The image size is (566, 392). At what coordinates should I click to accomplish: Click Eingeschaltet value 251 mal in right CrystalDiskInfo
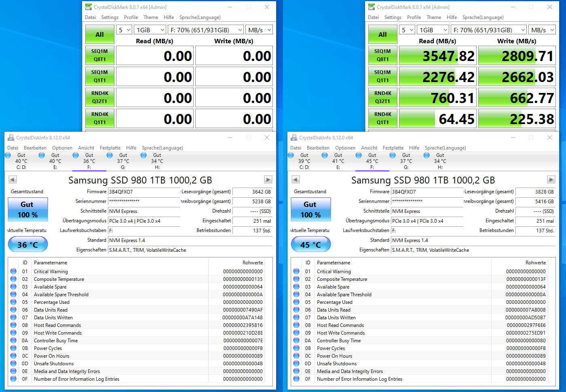[x=536, y=221]
